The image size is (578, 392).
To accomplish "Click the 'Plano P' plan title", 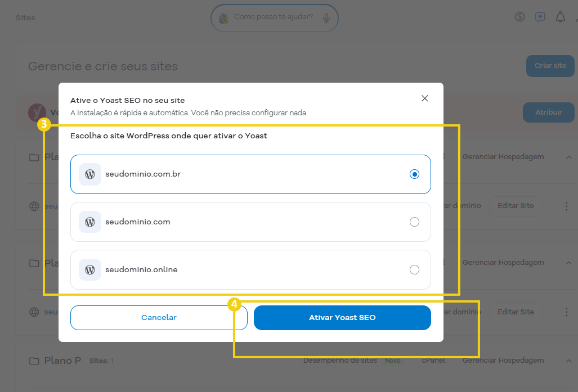I will click(62, 361).
